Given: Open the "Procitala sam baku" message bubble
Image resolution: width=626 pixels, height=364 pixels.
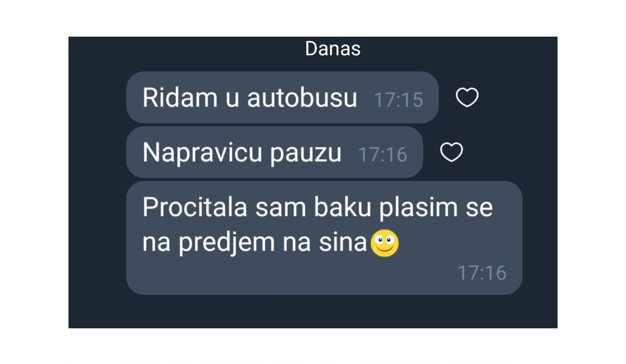Looking at the screenshot, I should click(x=324, y=238).
